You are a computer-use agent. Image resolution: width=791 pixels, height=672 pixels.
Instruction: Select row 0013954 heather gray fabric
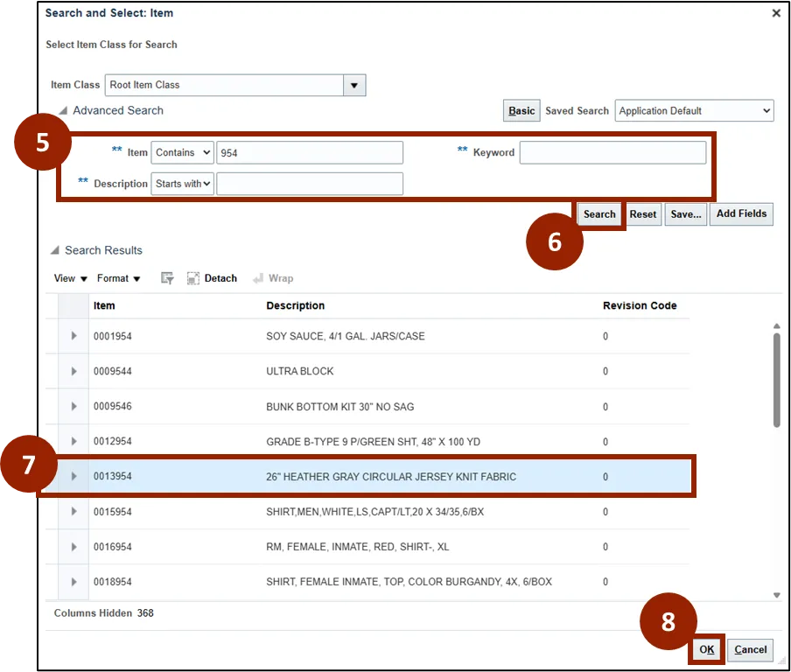point(390,477)
